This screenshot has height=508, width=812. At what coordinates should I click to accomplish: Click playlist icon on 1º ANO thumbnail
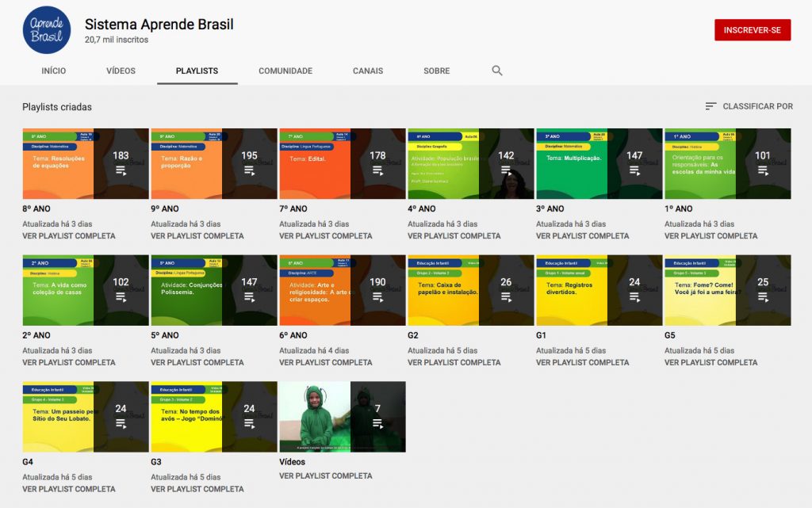[x=763, y=170]
